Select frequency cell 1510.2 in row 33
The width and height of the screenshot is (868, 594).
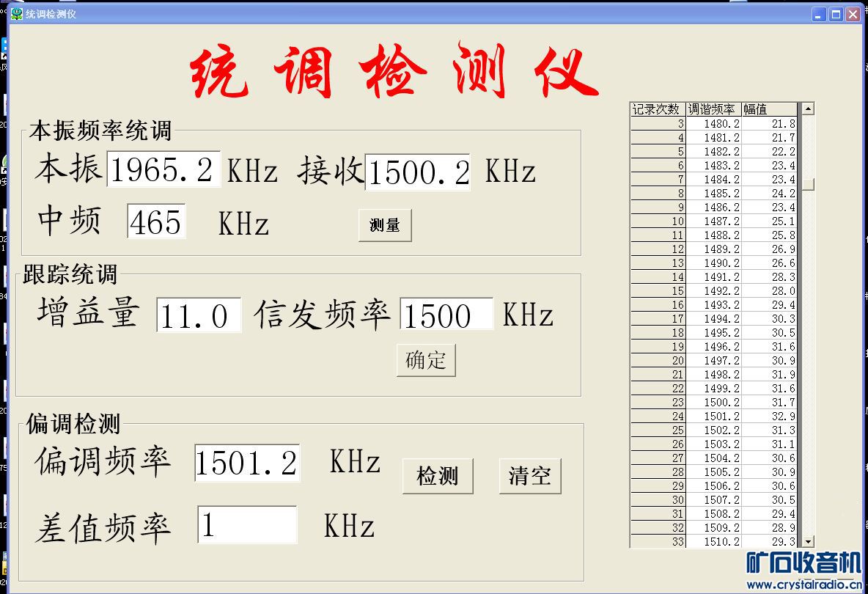pyautogui.click(x=713, y=542)
